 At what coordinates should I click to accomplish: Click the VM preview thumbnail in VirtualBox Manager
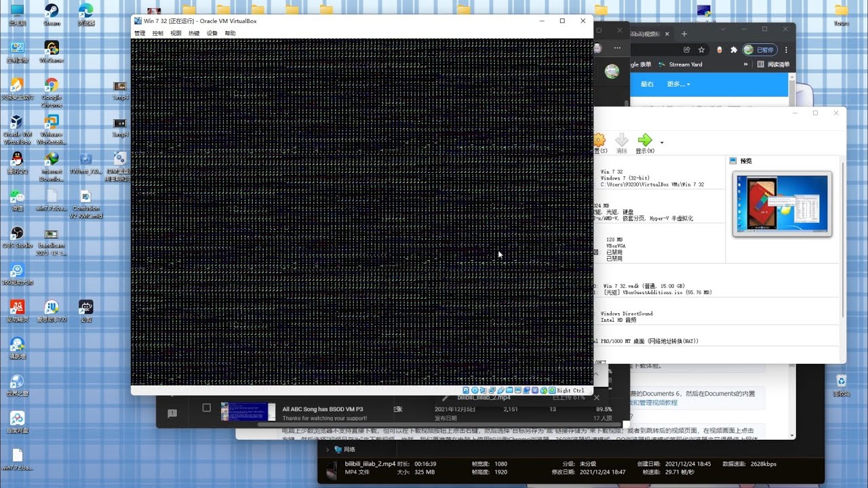pyautogui.click(x=782, y=203)
